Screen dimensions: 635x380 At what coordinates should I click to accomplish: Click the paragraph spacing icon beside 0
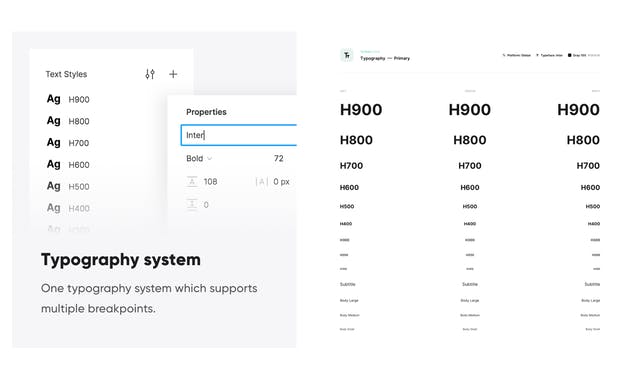pos(192,205)
